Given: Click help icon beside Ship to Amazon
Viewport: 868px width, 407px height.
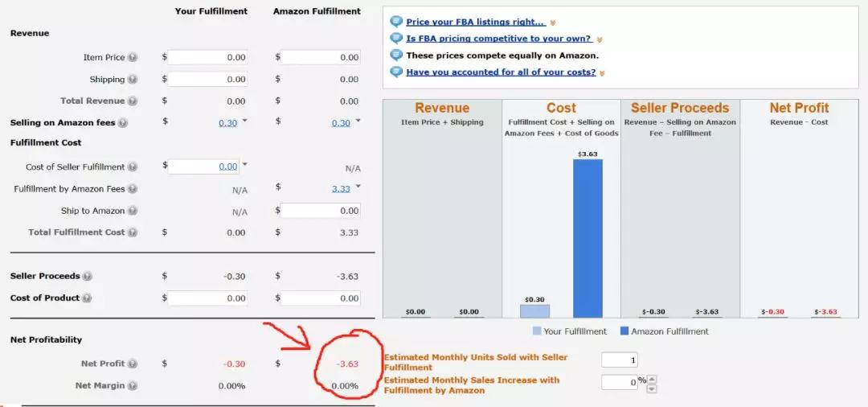Looking at the screenshot, I should (x=133, y=211).
